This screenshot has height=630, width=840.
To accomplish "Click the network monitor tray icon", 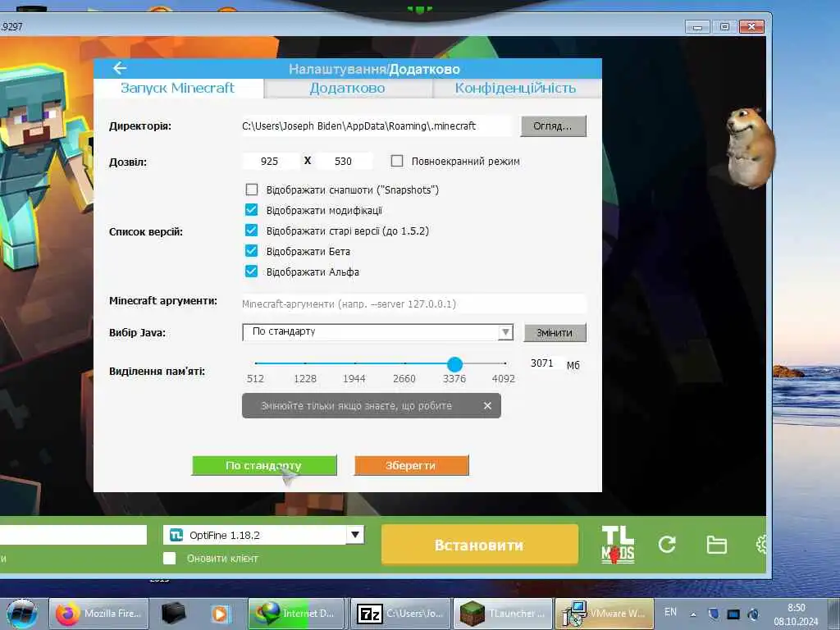I will (x=733, y=614).
